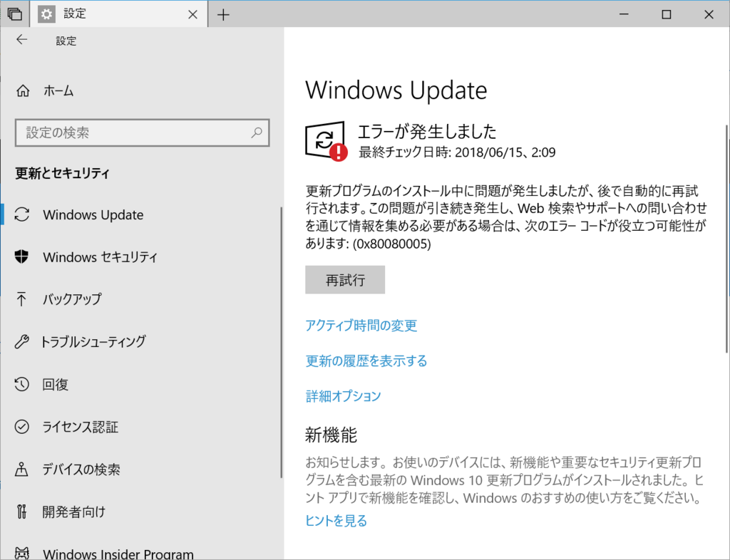Click the checkmark circle icon for ライセンス認証
The height and width of the screenshot is (560, 730).
pos(21,427)
